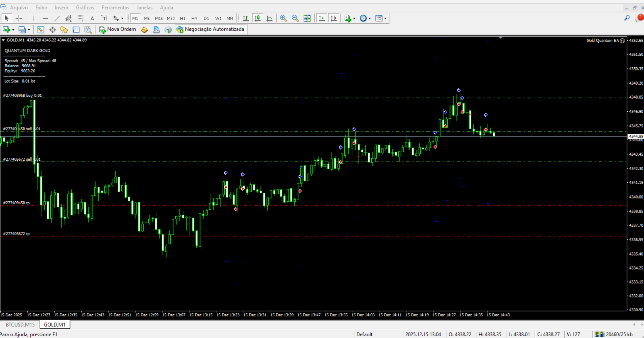Activate the Zoom In tool
The height and width of the screenshot is (338, 644).
pyautogui.click(x=283, y=18)
